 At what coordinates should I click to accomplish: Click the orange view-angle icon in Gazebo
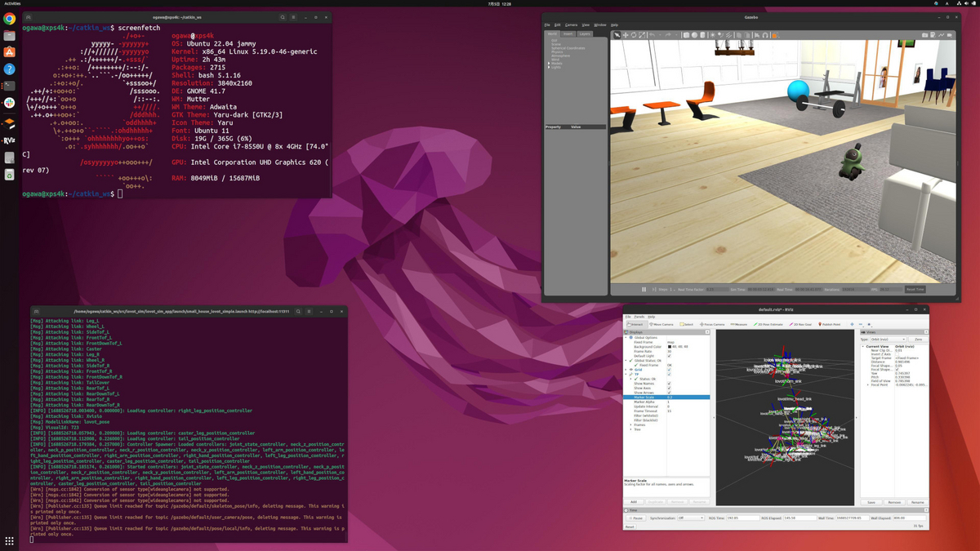point(774,35)
